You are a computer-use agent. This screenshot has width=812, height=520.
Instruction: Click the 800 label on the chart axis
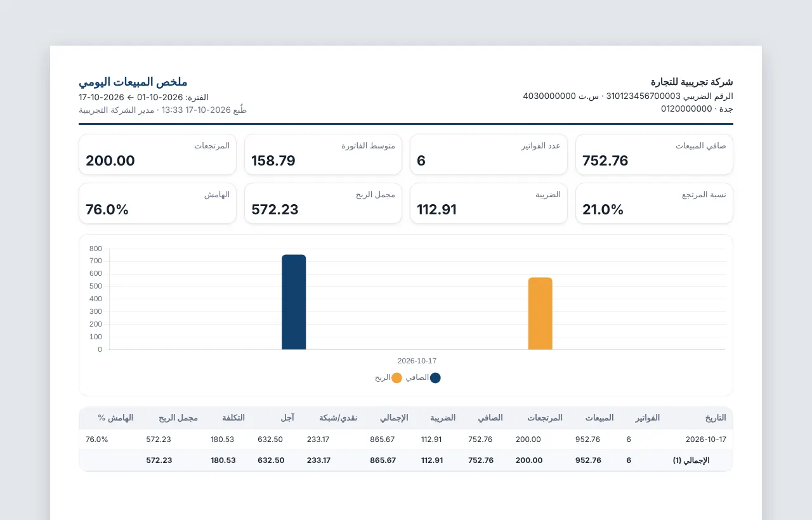coord(96,249)
